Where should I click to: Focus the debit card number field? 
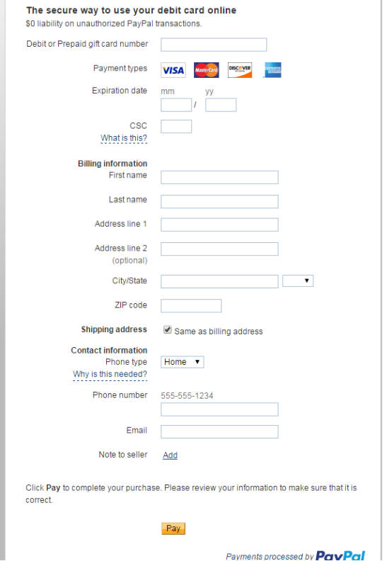[214, 45]
